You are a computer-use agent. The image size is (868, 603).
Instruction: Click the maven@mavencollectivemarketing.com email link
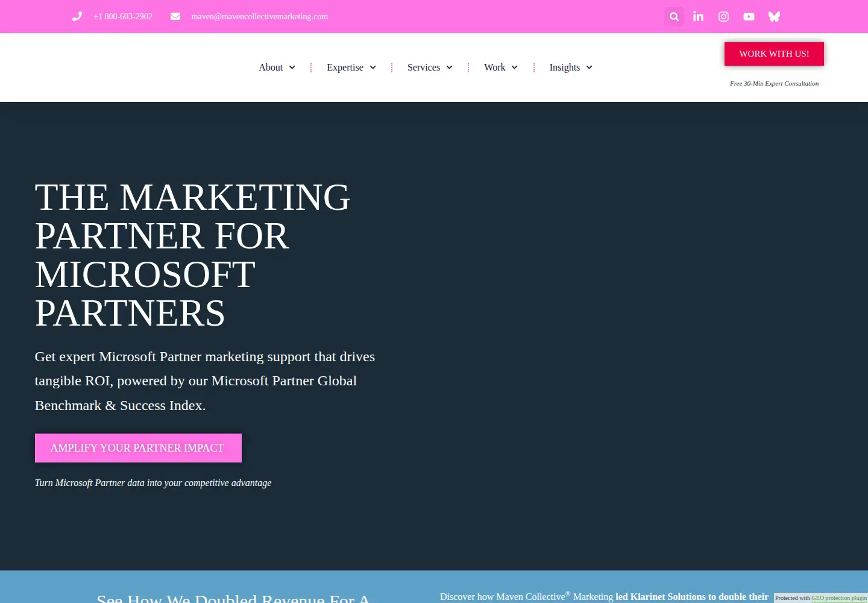point(260,17)
